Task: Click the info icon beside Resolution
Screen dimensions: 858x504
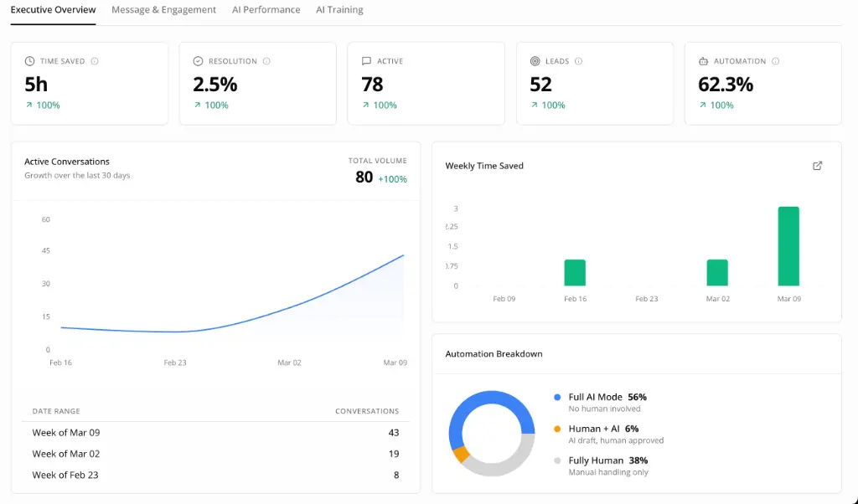Action: pos(267,60)
